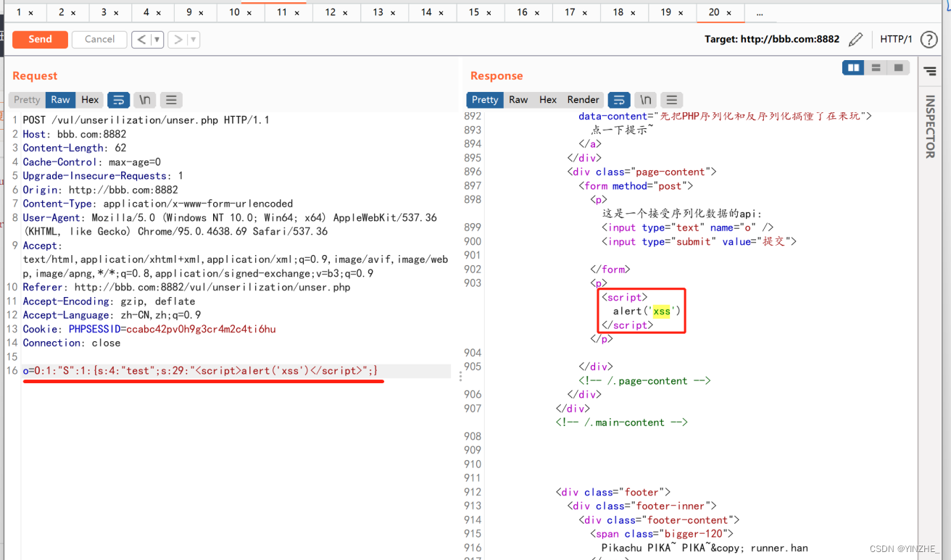
Task: Click the panel divider handle dots
Action: (460, 376)
